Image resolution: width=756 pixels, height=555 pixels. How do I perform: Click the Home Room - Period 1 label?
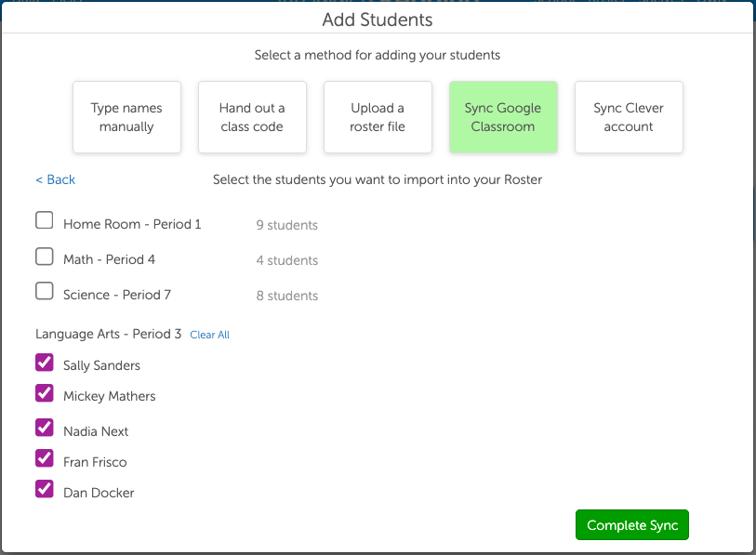132,224
